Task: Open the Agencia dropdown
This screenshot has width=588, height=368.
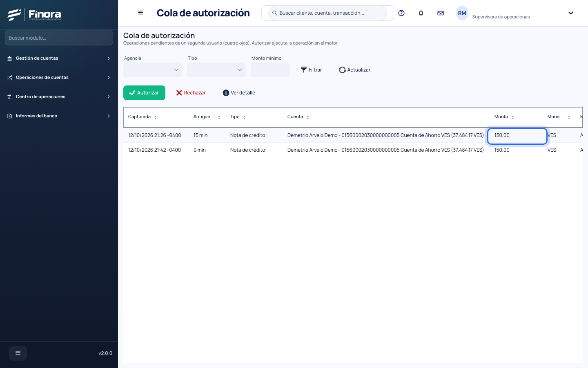Action: point(153,70)
